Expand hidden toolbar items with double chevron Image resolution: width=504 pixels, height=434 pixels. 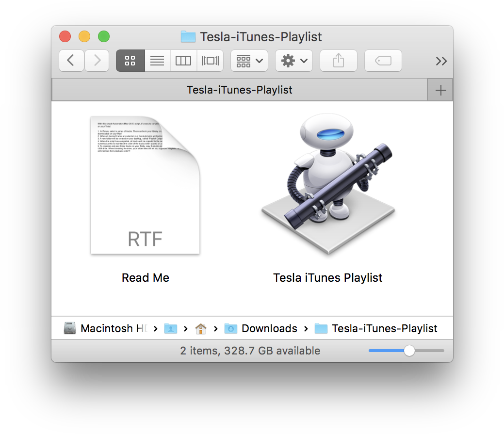pyautogui.click(x=441, y=61)
